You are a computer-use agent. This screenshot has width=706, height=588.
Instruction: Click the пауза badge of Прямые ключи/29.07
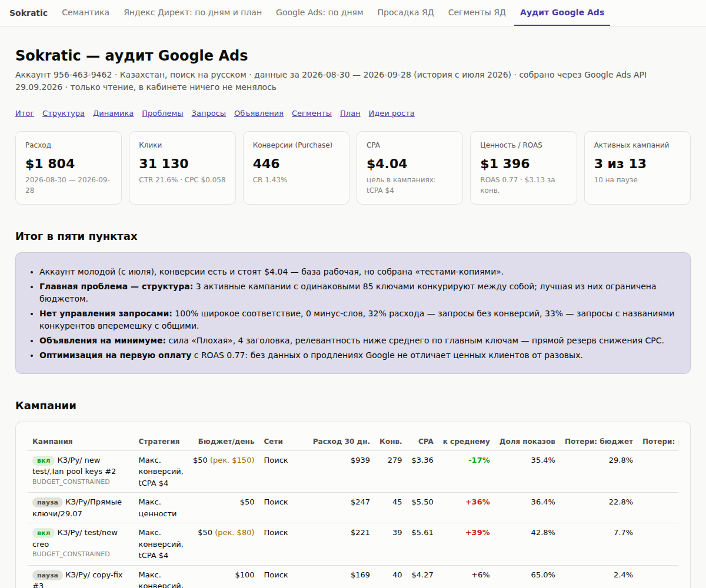point(48,502)
